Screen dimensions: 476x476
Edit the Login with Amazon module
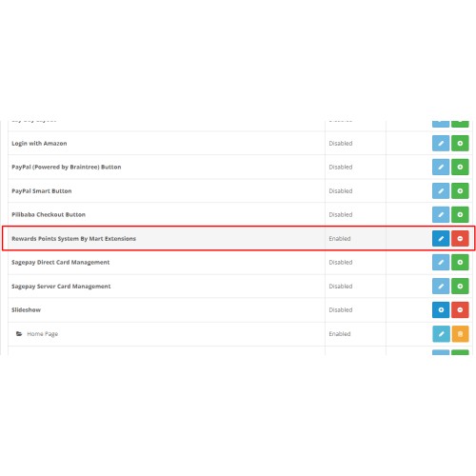[x=441, y=143]
